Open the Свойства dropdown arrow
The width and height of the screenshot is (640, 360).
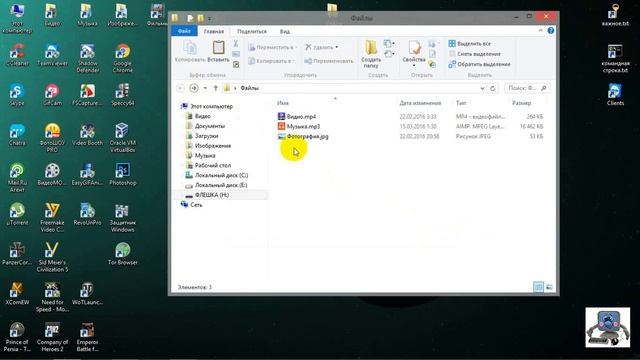click(414, 65)
